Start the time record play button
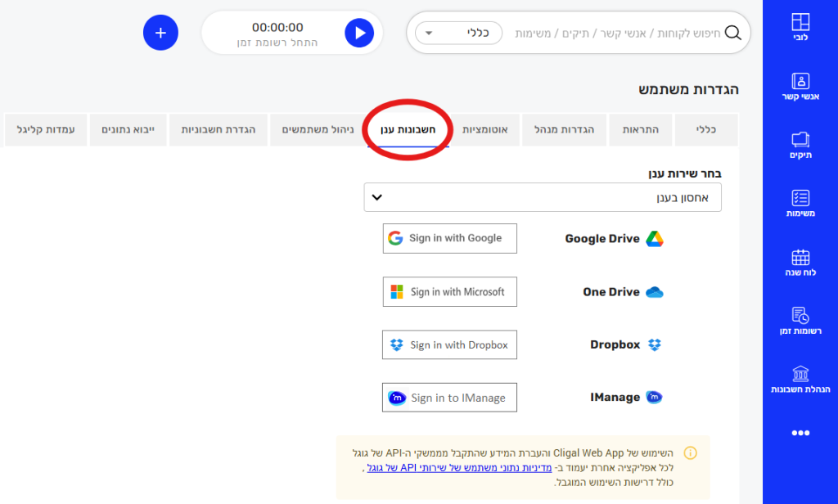 tap(358, 33)
